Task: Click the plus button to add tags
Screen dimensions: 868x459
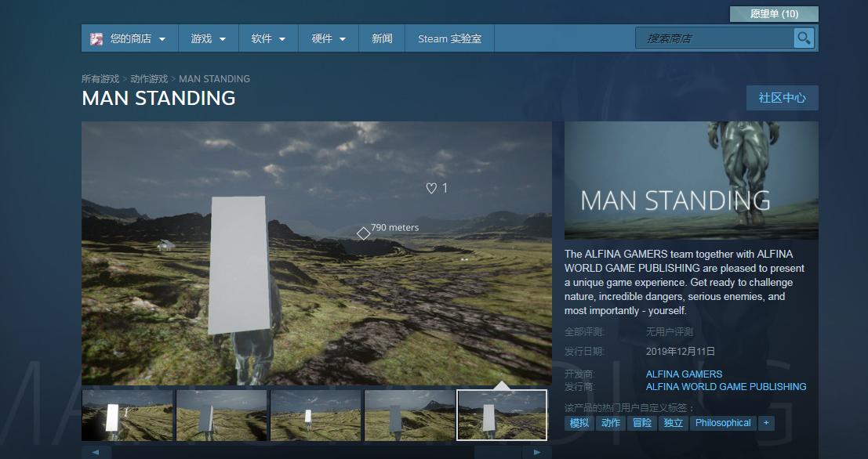Action: tap(766, 423)
